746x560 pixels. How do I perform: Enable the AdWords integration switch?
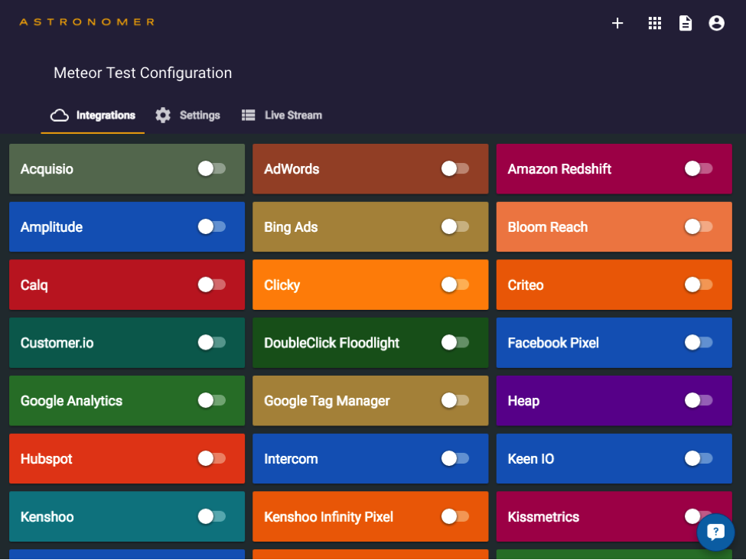tap(455, 168)
